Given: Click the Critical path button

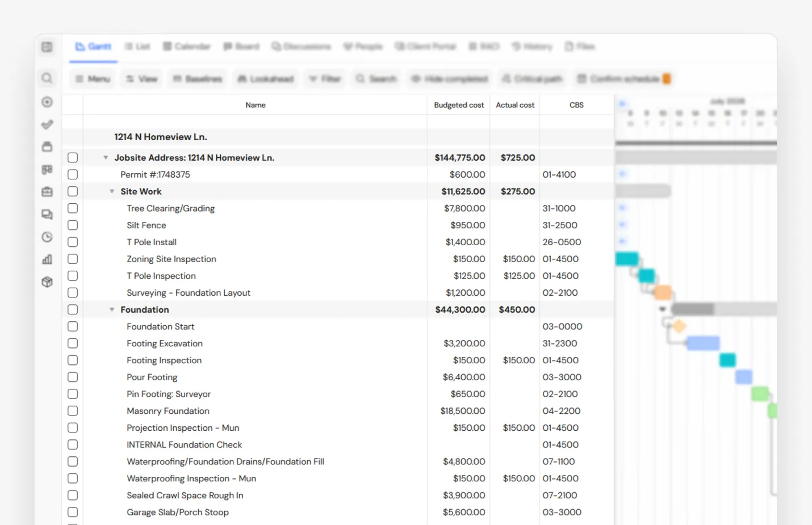Looking at the screenshot, I should coord(532,79).
